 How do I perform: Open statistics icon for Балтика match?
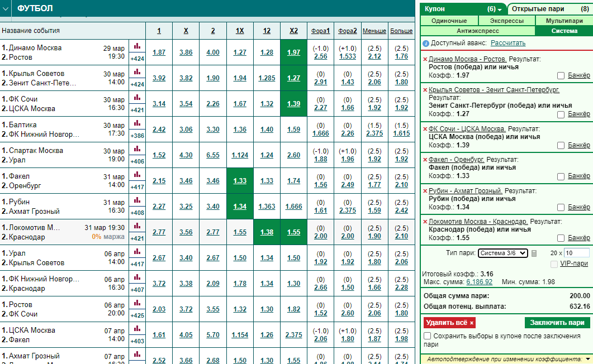(137, 123)
